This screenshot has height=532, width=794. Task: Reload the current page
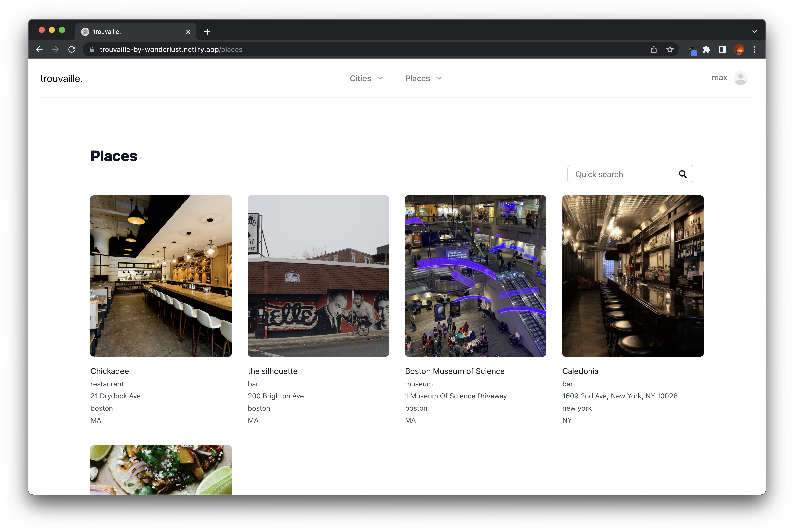72,50
